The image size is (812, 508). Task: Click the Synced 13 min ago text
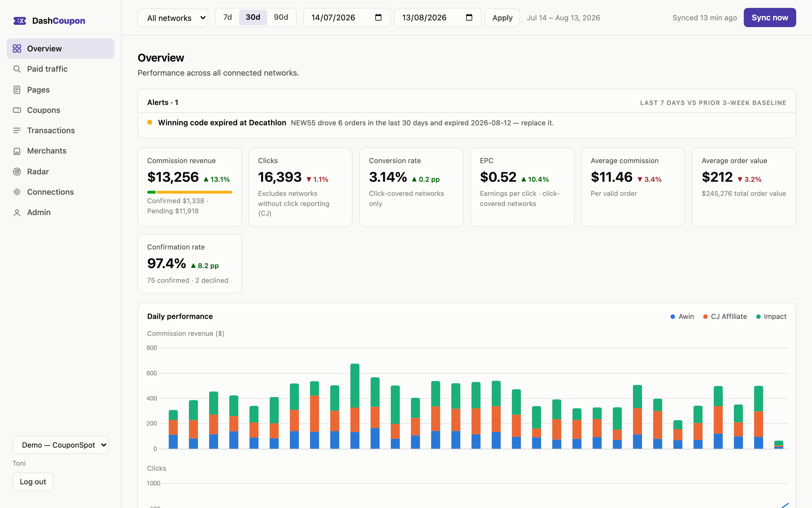click(705, 18)
